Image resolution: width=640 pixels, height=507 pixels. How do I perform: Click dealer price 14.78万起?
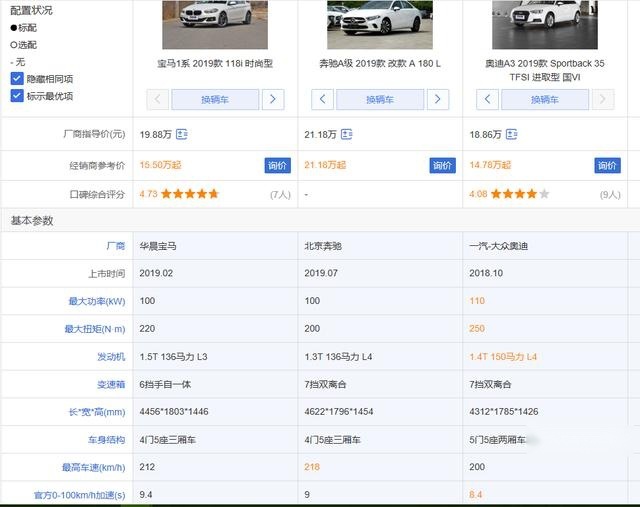[x=490, y=165]
